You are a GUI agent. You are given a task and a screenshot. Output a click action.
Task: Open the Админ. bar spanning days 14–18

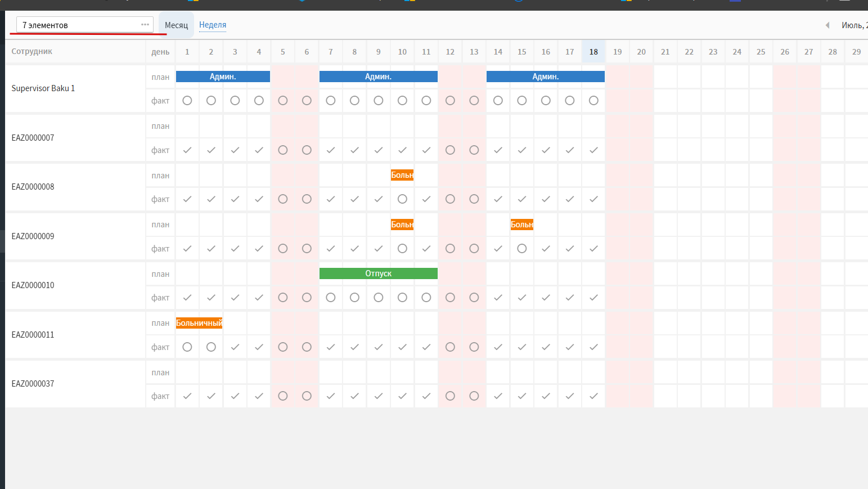(546, 77)
